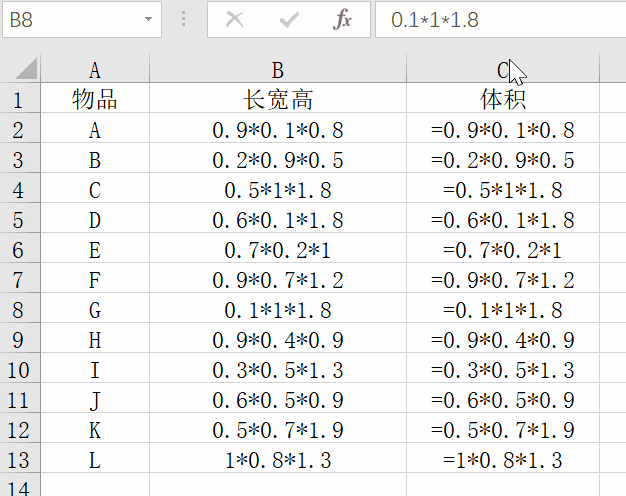626x496 pixels.
Task: Click cell containing 0.6*0.5*0.9 in column B
Action: pos(278,397)
